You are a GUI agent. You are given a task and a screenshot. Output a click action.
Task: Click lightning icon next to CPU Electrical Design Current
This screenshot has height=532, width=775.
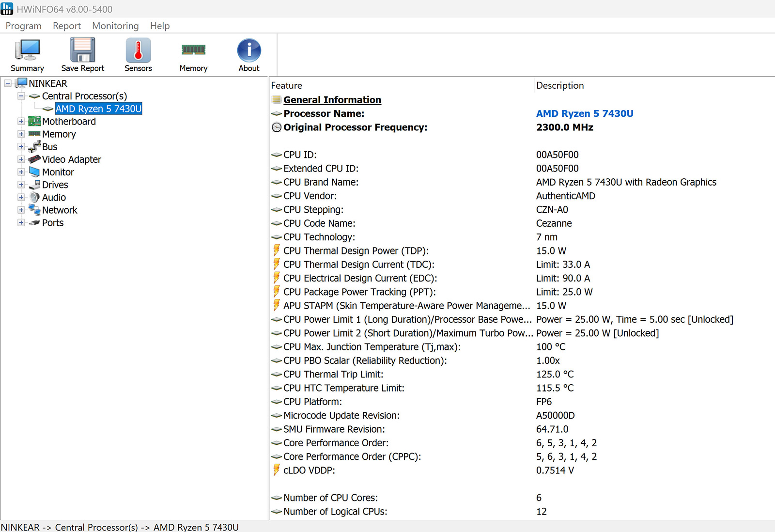[x=277, y=278]
